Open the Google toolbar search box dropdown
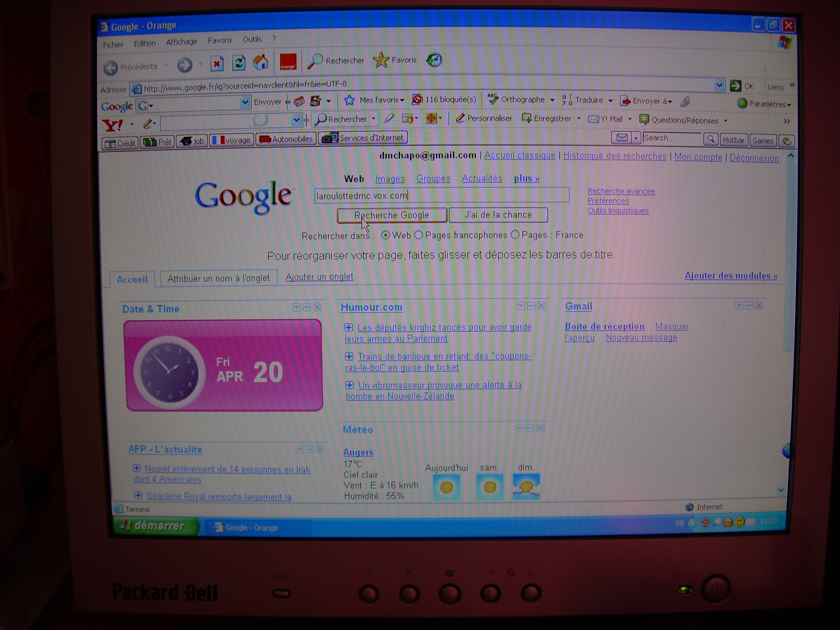The height and width of the screenshot is (630, 840). point(245,102)
